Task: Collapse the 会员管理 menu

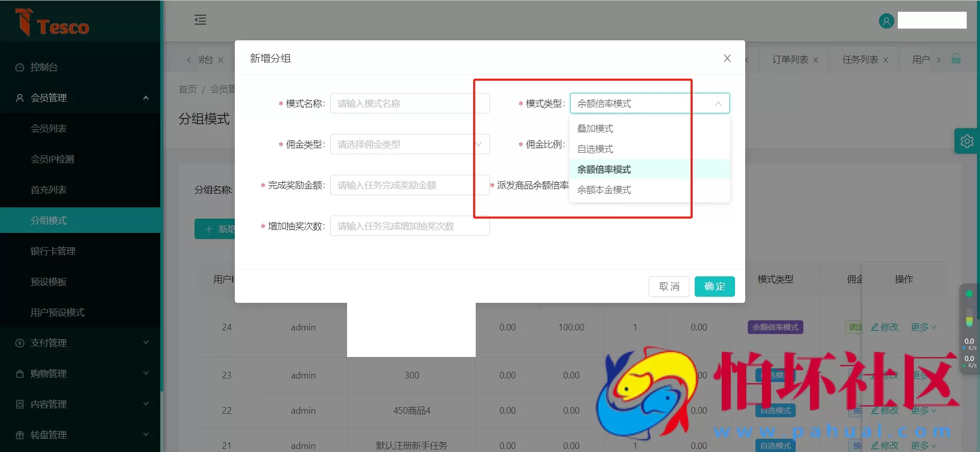Action: [80, 98]
